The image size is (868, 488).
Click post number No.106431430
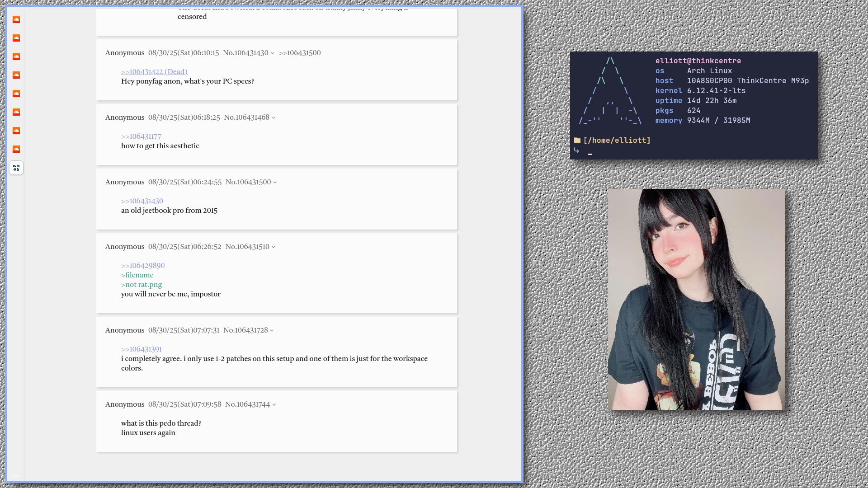[245, 53]
